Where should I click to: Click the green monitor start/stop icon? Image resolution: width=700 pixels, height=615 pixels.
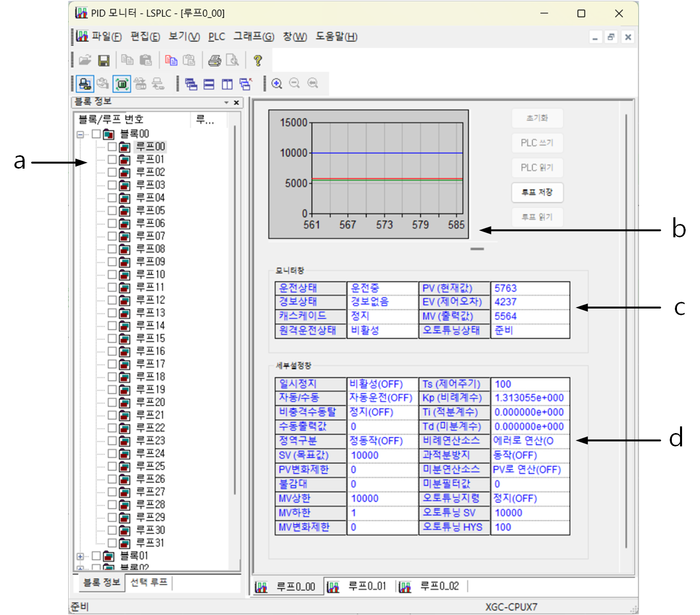121,84
